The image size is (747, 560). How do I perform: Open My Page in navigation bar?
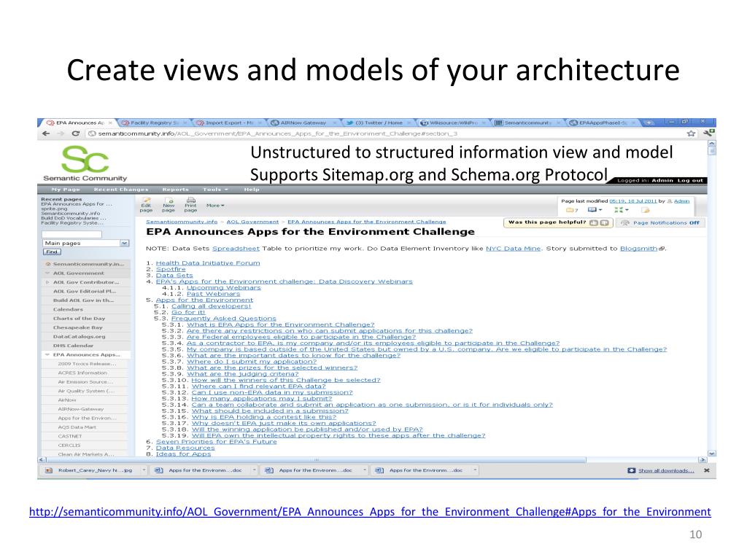coord(65,190)
